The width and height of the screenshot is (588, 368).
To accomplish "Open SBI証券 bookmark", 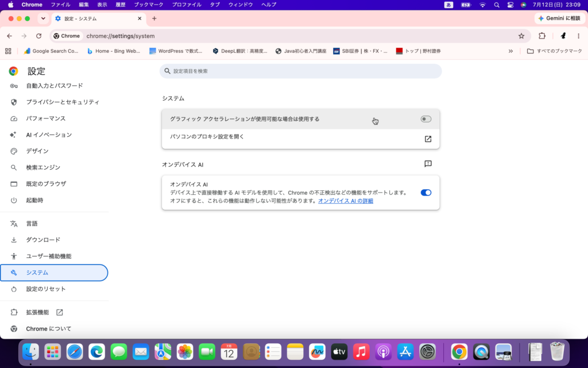I will (x=361, y=51).
